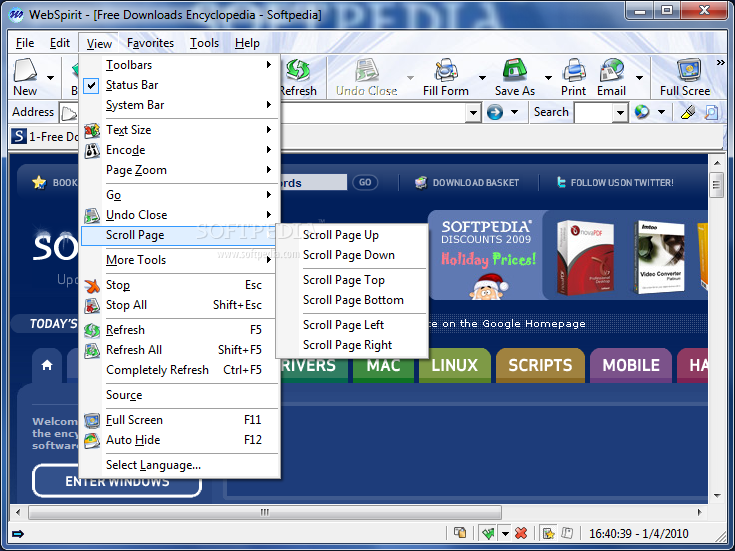Open dropdown arrow next to Email
735x551 pixels.
tap(639, 78)
